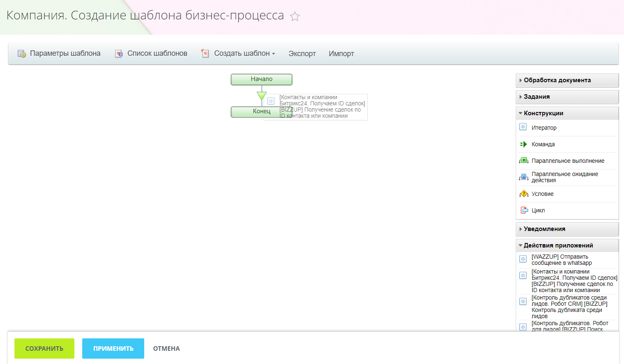Click icon of Получение сделок по ID action
This screenshot has height=364, width=624.
(x=523, y=275)
